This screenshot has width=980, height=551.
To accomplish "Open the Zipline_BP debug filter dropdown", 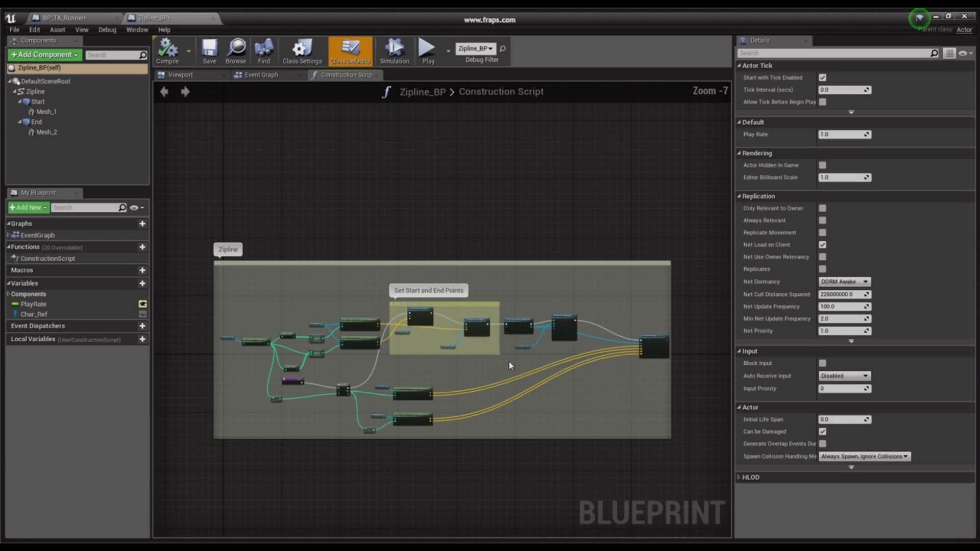I will [475, 48].
